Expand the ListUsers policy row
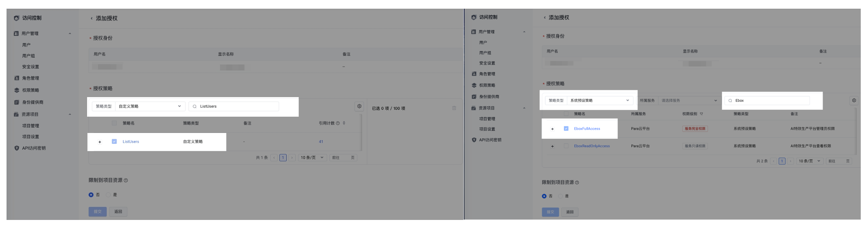 [100, 142]
